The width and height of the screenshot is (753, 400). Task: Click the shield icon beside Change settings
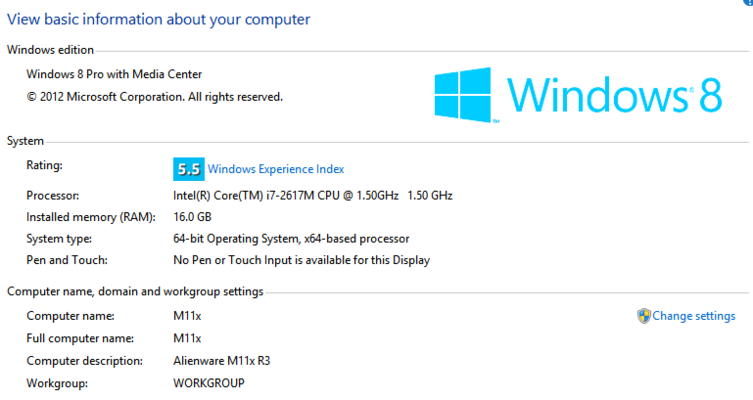pyautogui.click(x=644, y=316)
